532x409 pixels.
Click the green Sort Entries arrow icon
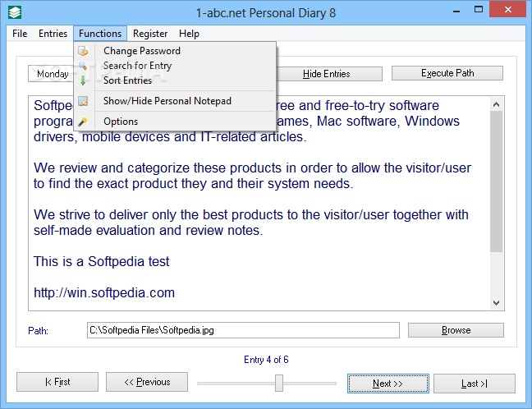pyautogui.click(x=83, y=80)
